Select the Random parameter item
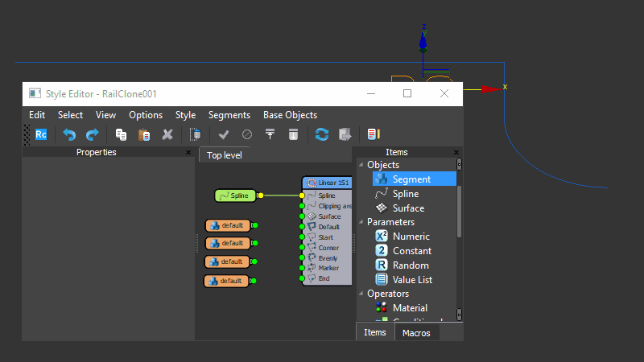 pos(411,265)
